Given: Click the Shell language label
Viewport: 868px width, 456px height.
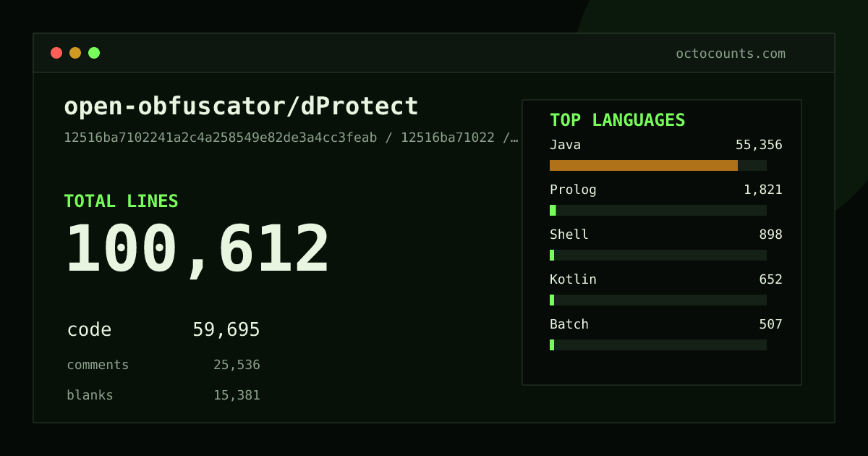Looking at the screenshot, I should click(x=569, y=235).
